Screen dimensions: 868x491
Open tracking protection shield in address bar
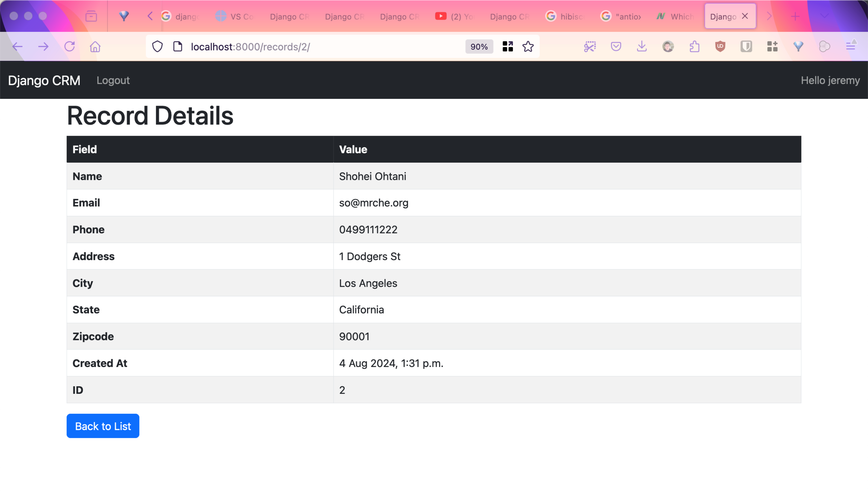pyautogui.click(x=157, y=47)
